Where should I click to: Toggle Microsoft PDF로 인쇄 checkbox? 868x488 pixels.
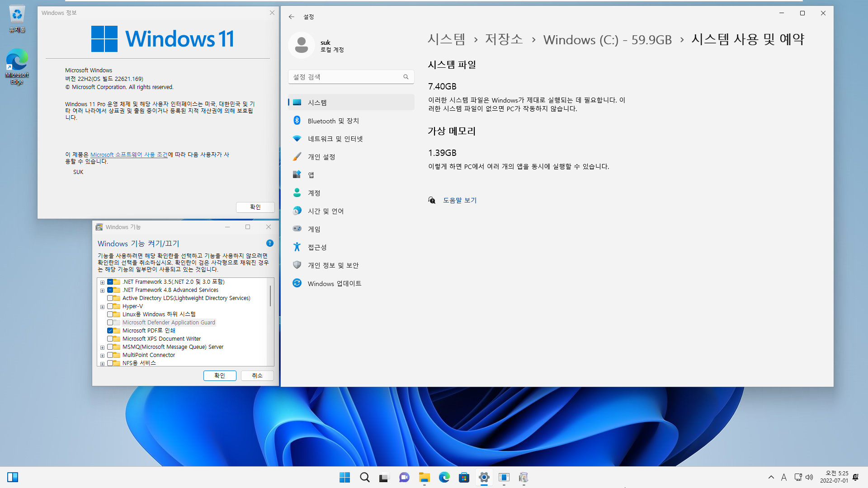110,330
